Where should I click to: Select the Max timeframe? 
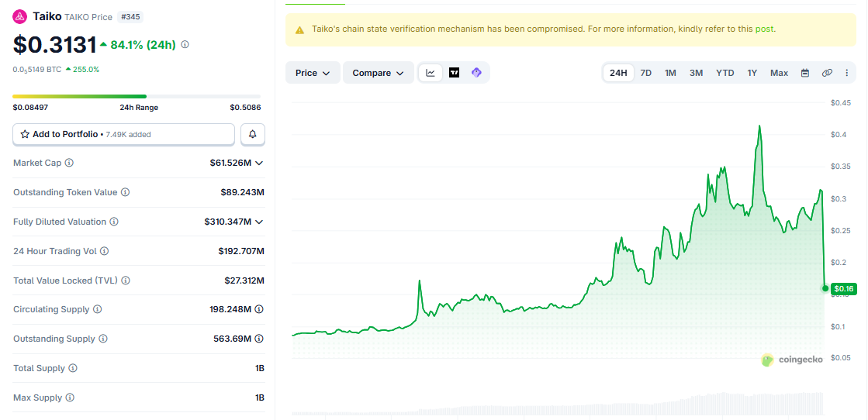(x=779, y=73)
